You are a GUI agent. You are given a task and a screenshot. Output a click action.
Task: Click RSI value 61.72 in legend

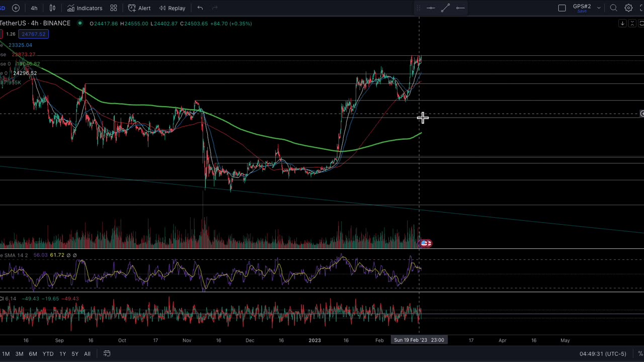point(57,255)
